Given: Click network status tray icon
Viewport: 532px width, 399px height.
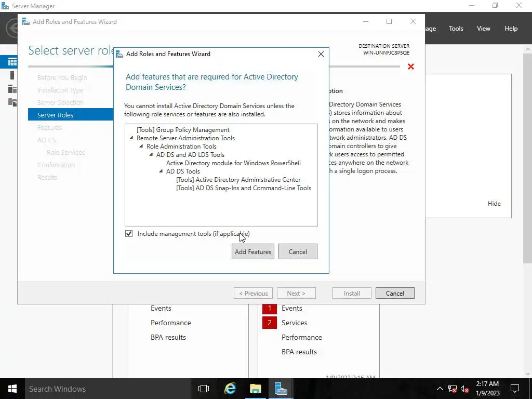Looking at the screenshot, I should point(453,389).
